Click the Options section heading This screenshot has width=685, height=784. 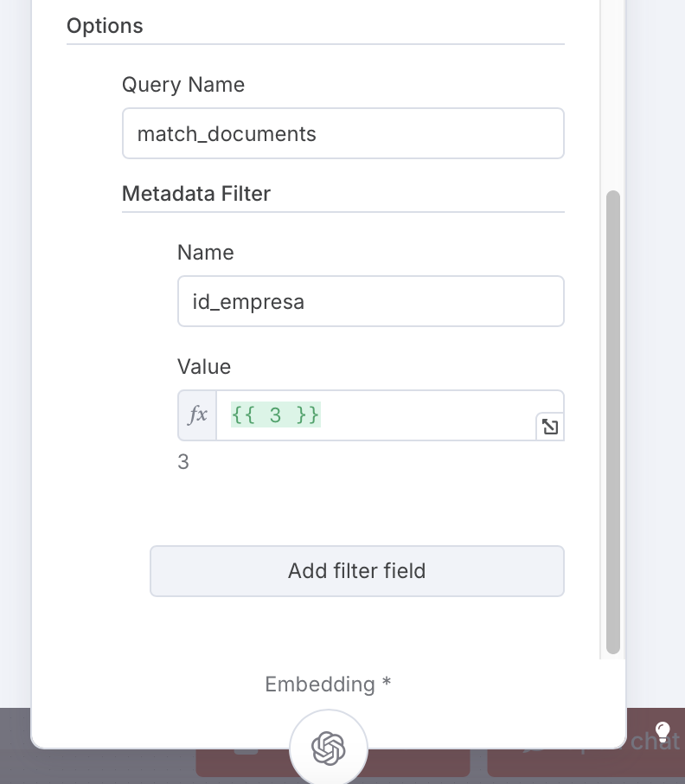[x=105, y=26]
